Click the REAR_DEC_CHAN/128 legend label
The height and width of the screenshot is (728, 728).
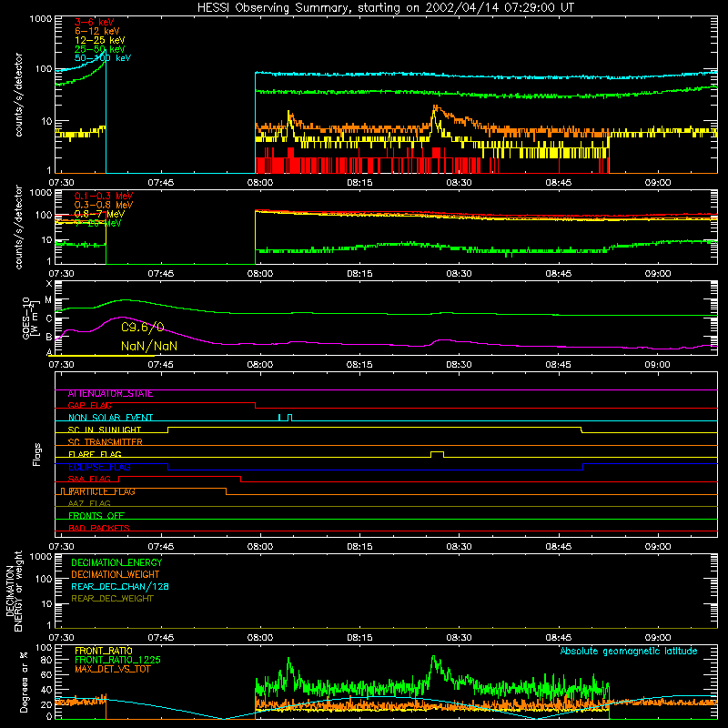[x=120, y=586]
